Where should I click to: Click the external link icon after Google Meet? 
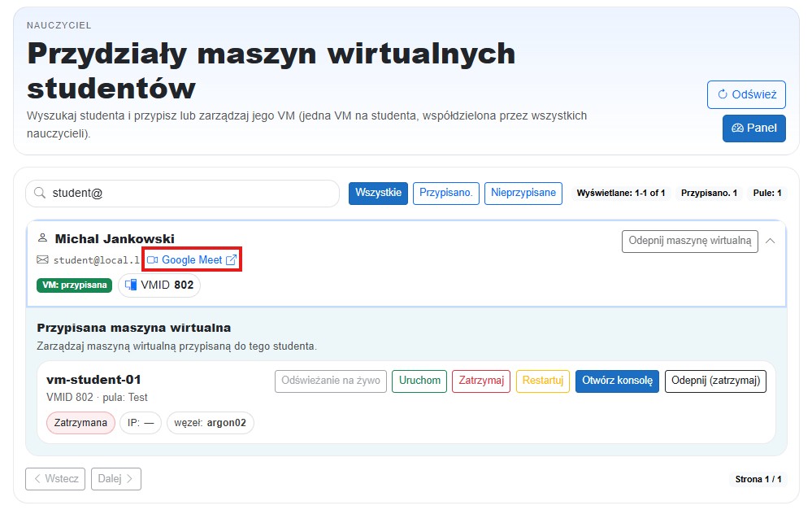[x=232, y=259]
